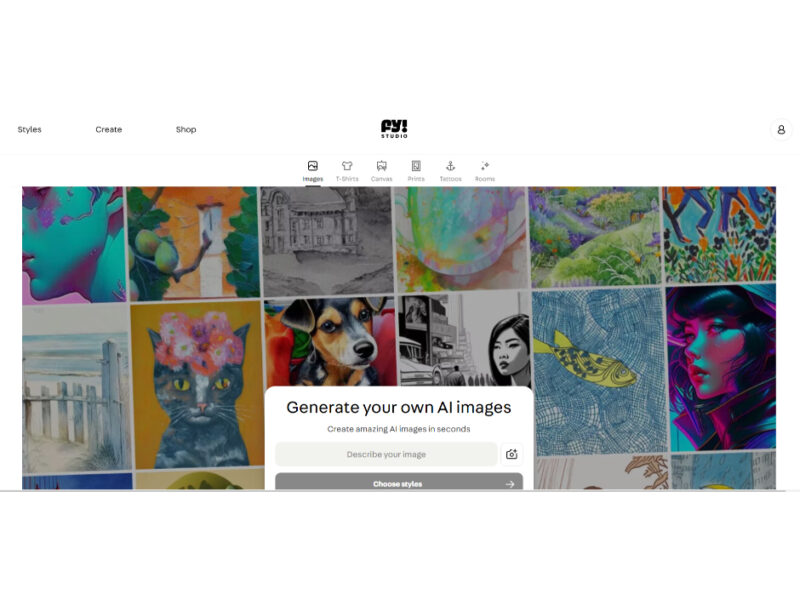Choose the Canvas category icon
The width and height of the screenshot is (800, 600).
pyautogui.click(x=382, y=166)
